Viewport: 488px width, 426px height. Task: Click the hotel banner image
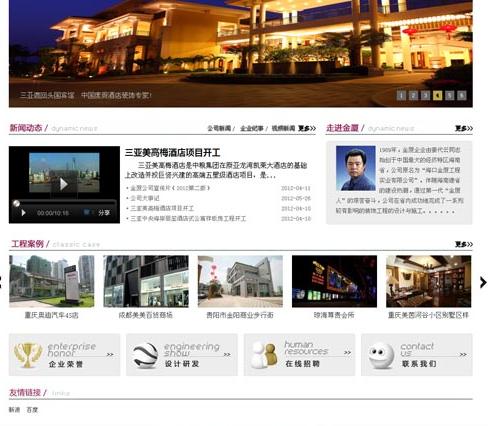pos(241,53)
